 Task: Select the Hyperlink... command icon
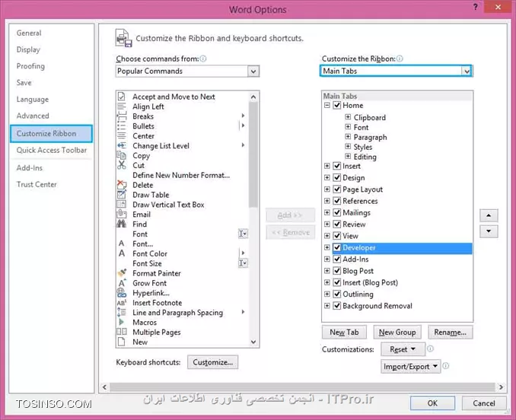coord(122,293)
